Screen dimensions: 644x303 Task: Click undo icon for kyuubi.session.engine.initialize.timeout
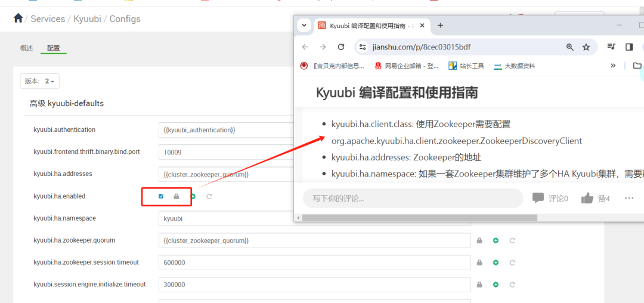[512, 284]
